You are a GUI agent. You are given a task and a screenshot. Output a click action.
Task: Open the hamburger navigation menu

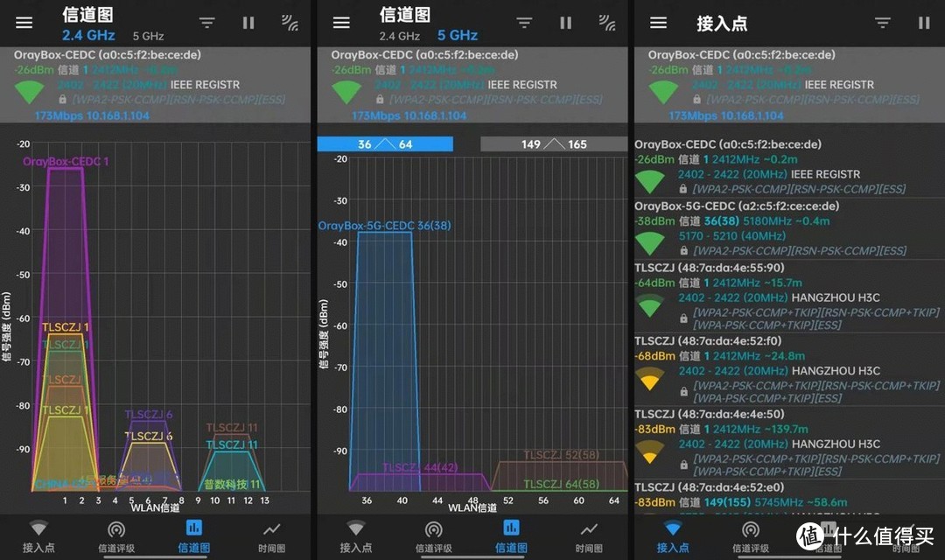click(x=24, y=23)
